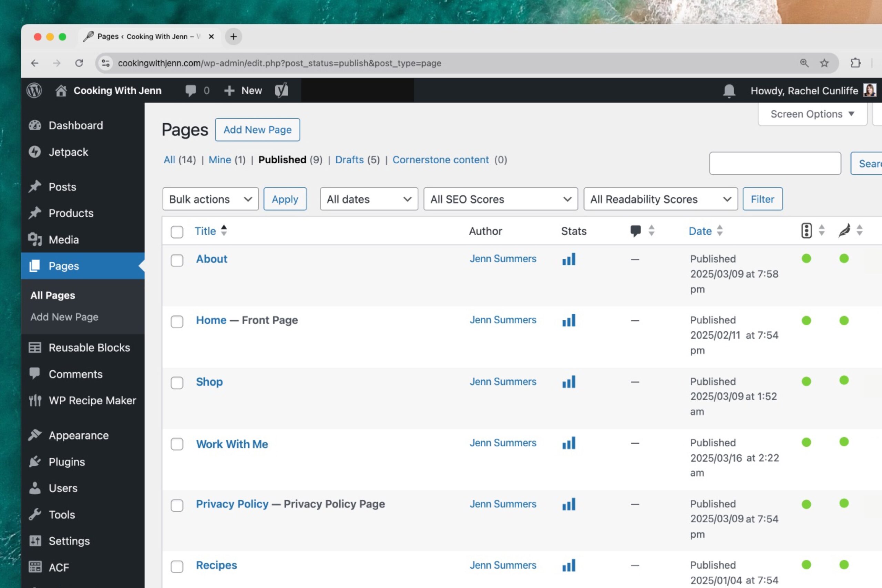Select the Published pages filter tab
Image resolution: width=882 pixels, height=588 pixels.
(281, 159)
